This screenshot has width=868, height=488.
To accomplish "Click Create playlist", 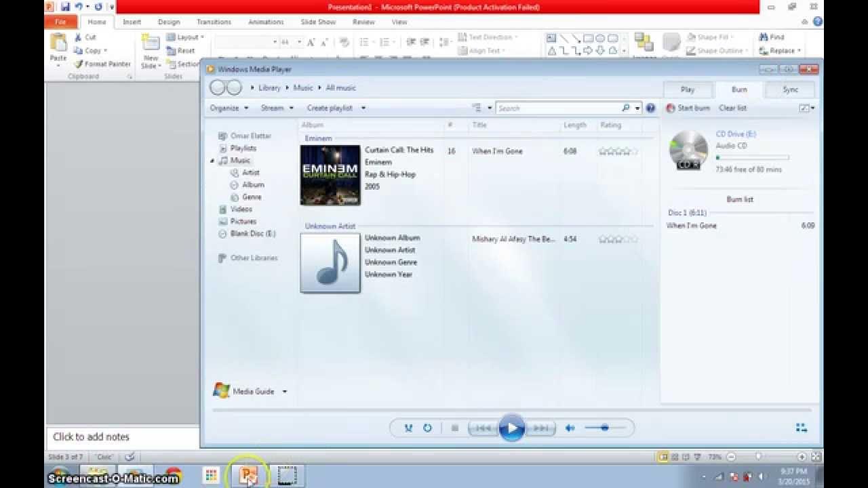I will [x=330, y=108].
